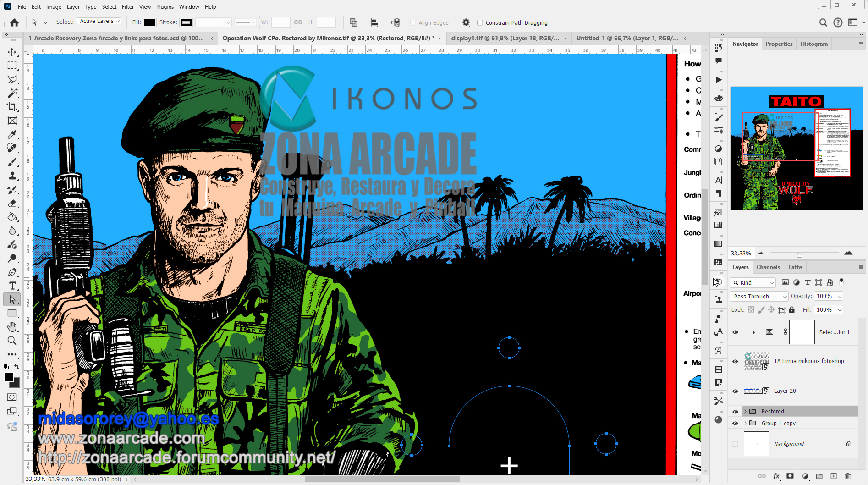Show the Background layer
868x485 pixels.
[x=735, y=444]
